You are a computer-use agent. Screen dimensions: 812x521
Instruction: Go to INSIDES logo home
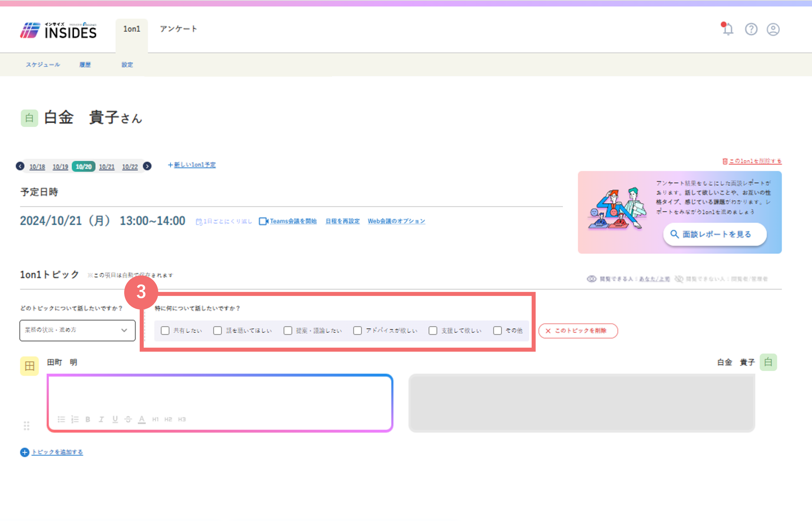58,30
